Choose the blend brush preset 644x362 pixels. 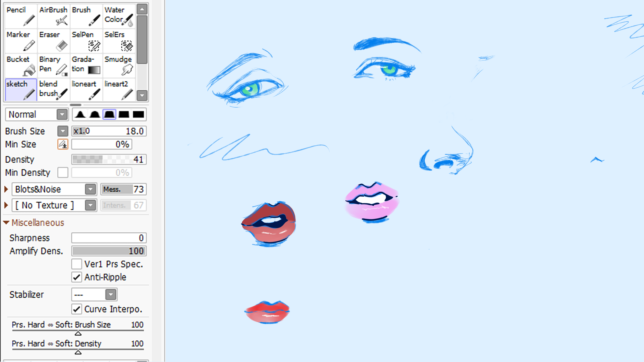54,90
